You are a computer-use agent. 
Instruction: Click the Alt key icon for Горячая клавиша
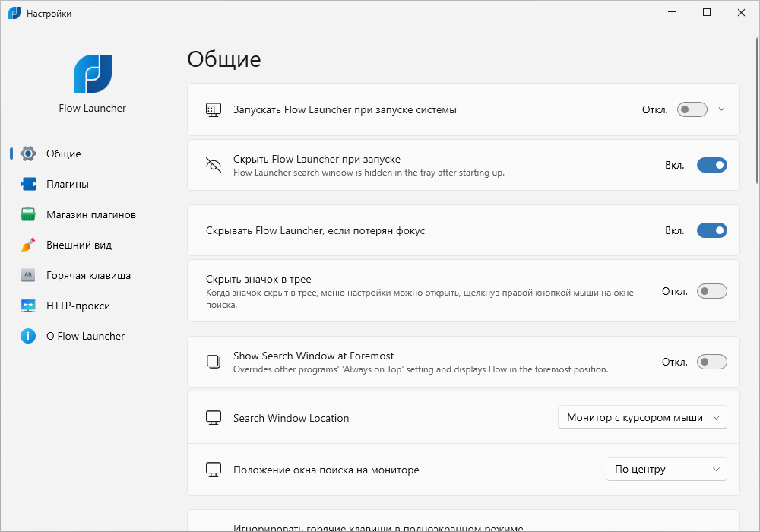[x=28, y=275]
